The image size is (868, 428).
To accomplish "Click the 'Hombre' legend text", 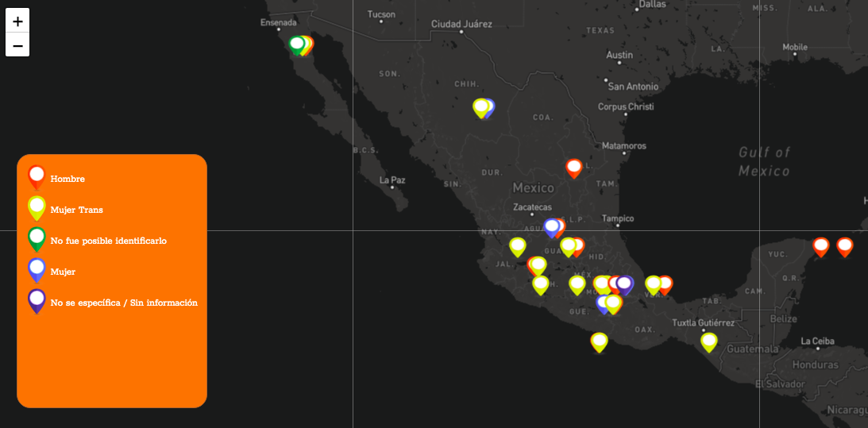I will click(68, 179).
